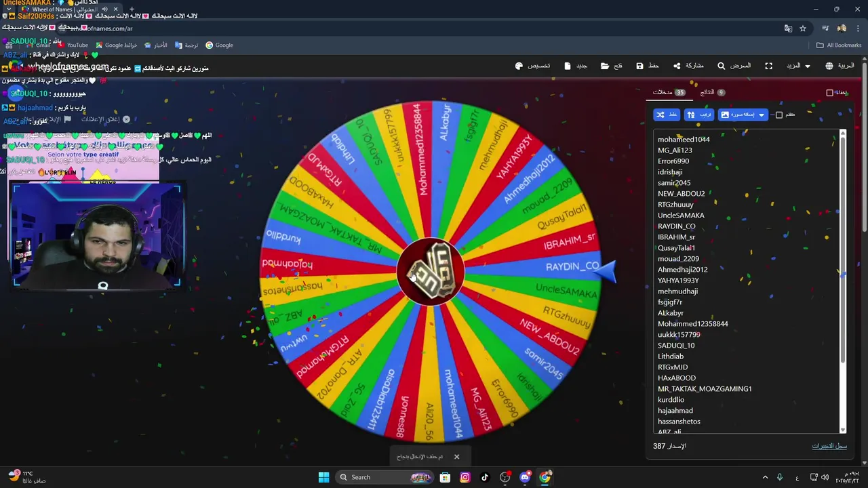Image resolution: width=868 pixels, height=488 pixels.
Task: Click entry hassanshetos in the entries list
Action: pyautogui.click(x=679, y=422)
